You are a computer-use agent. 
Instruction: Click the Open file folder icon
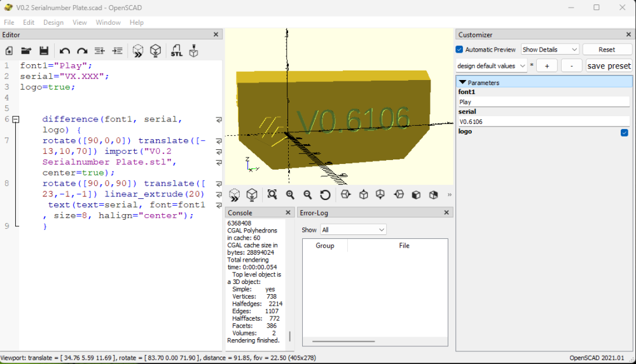26,51
